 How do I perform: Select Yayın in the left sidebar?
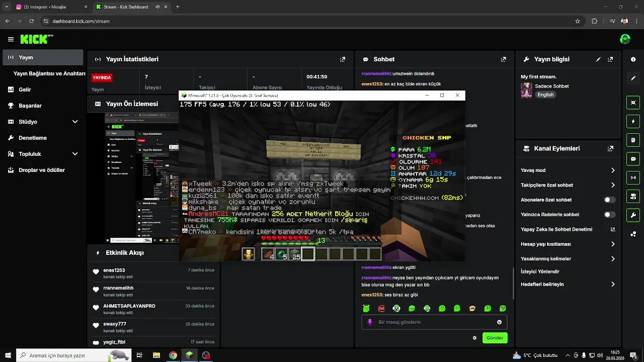pyautogui.click(x=43, y=57)
